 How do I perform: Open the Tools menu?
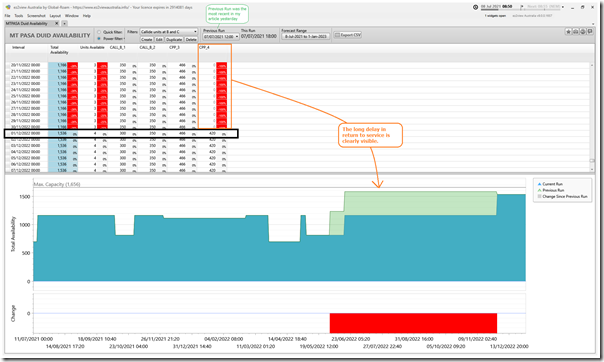tap(18, 16)
